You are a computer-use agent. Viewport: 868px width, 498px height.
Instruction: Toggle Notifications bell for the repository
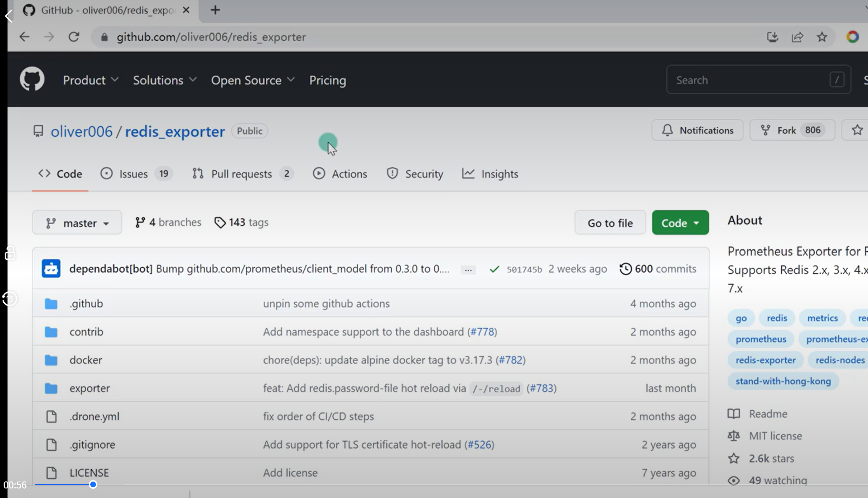pyautogui.click(x=697, y=130)
